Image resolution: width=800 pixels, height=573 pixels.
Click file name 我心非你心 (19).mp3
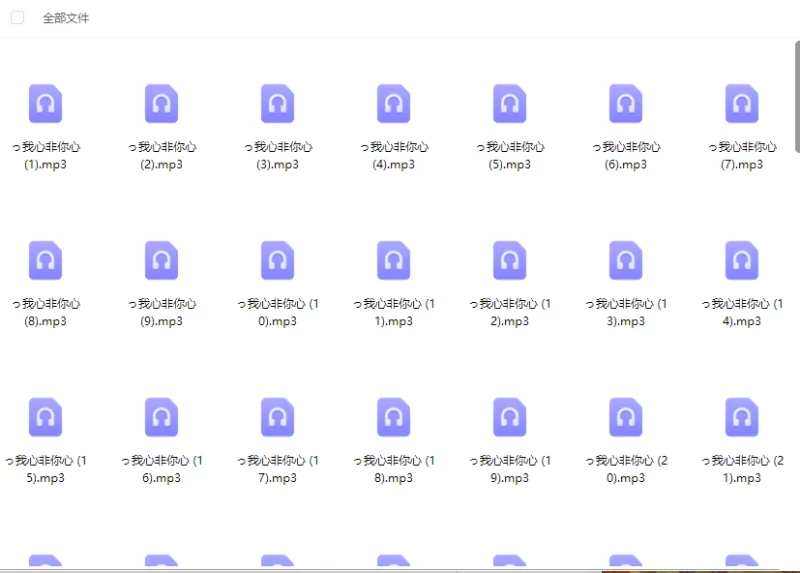click(x=510, y=469)
